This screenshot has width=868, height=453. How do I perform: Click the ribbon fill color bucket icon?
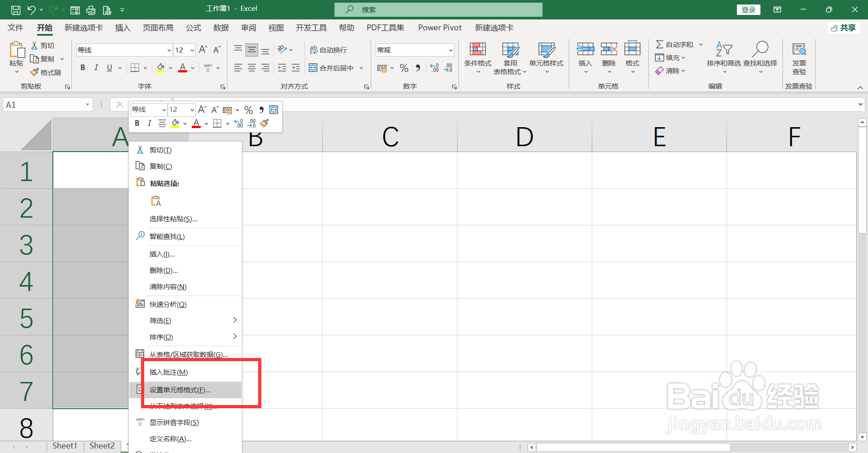point(160,68)
